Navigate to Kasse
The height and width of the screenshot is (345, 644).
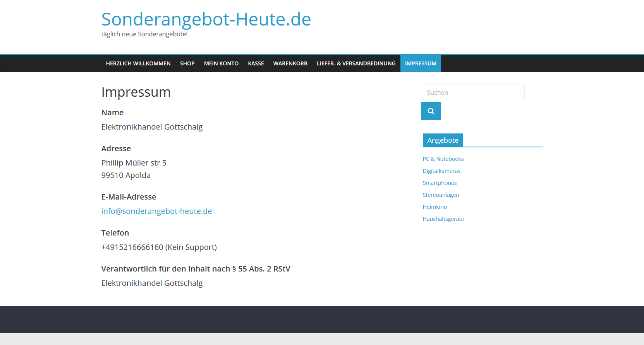[256, 63]
